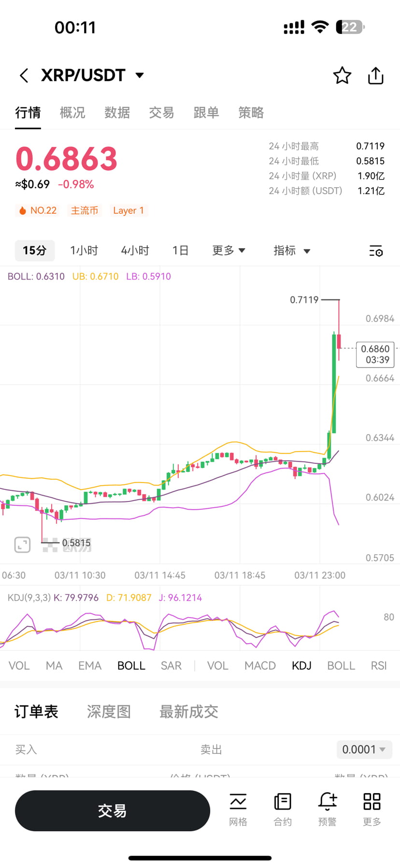Tap the Layer 1 tag
Screen dimensions: 400x868
point(129,210)
